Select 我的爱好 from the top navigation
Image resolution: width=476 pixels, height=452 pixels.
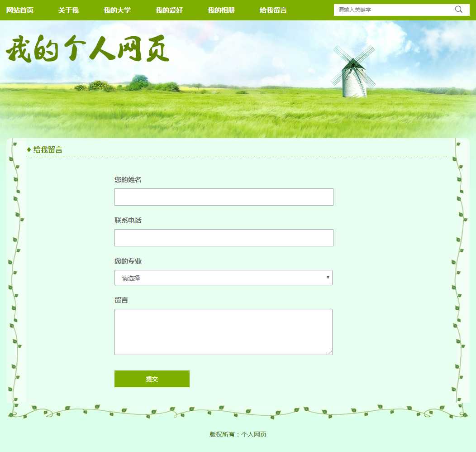169,10
